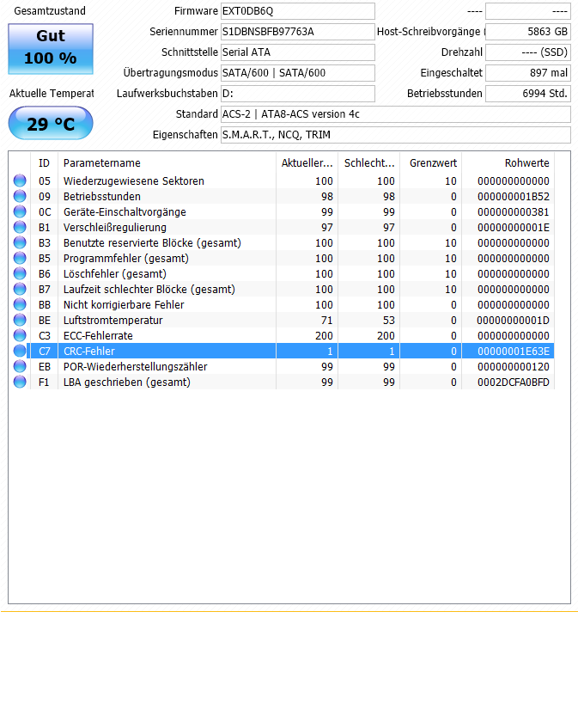Click the highlighted CRC-Fehler name
Image resolution: width=578 pixels, height=728 pixels.
click(x=89, y=351)
